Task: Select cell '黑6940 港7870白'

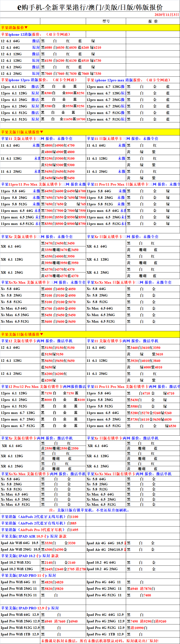Action: [153, 589]
